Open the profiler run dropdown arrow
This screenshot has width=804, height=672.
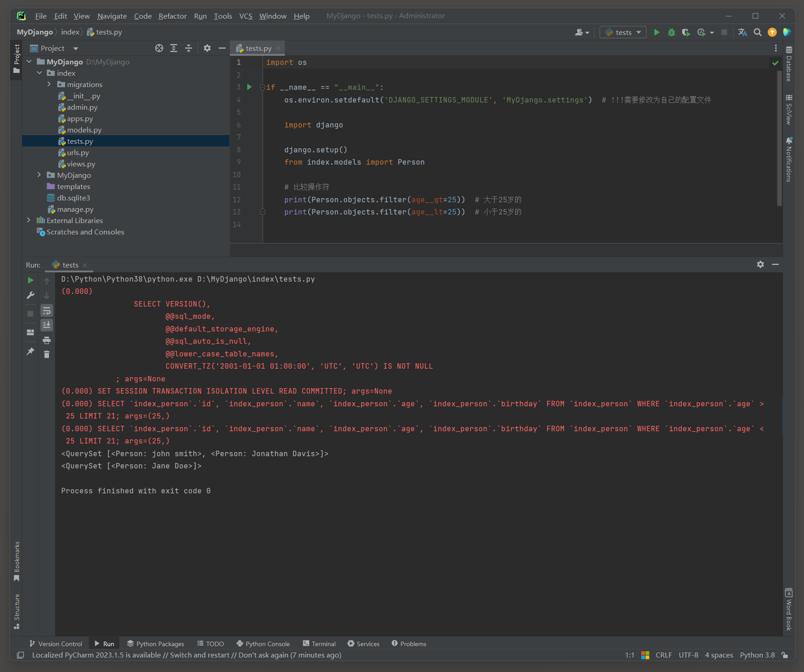pos(712,33)
